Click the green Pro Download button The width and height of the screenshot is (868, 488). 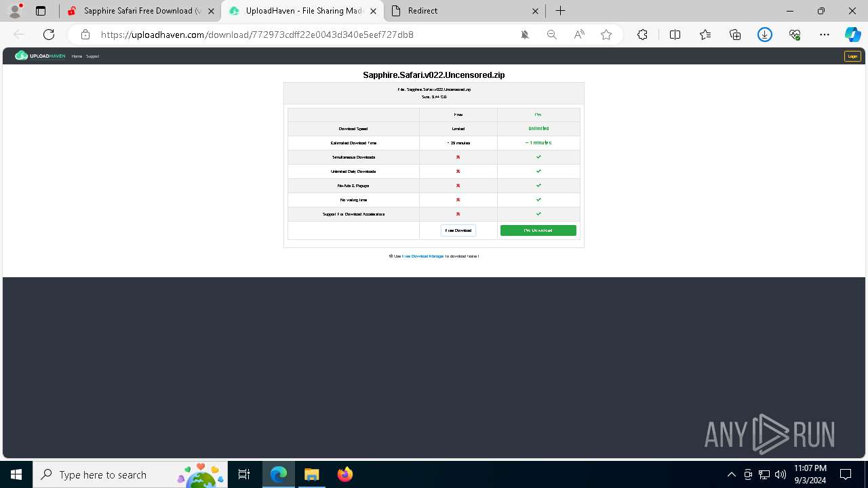point(538,230)
